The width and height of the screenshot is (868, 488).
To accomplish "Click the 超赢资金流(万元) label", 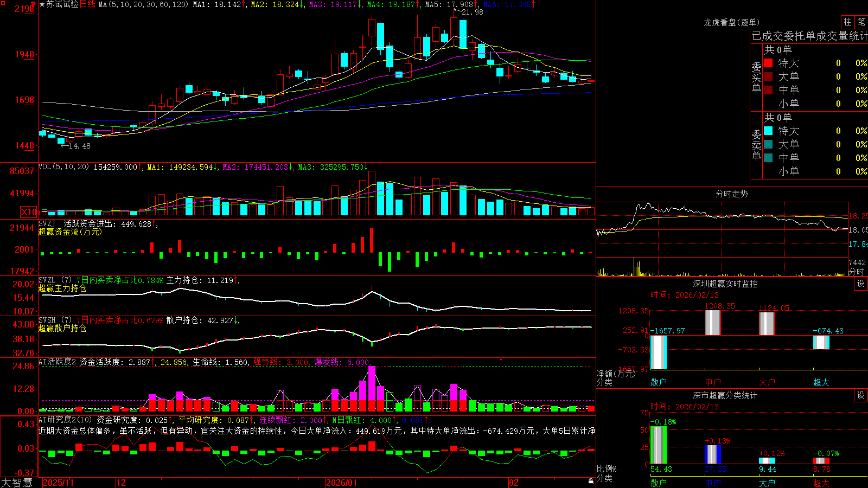I will tap(70, 232).
